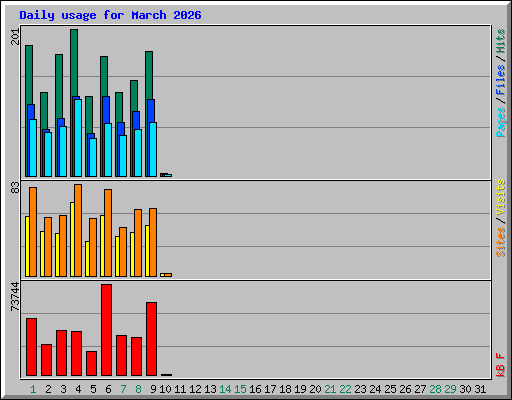Click day 6 on the x-axis
The height and width of the screenshot is (400, 512).
[x=108, y=389]
